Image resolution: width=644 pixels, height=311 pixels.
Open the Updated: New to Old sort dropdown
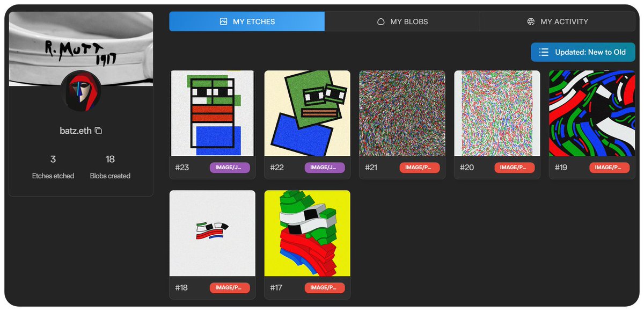pyautogui.click(x=583, y=52)
